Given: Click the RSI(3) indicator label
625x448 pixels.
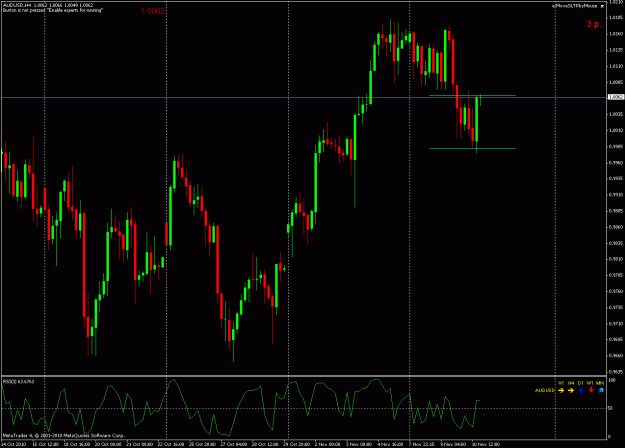Looking at the screenshot, I should pyautogui.click(x=18, y=381).
